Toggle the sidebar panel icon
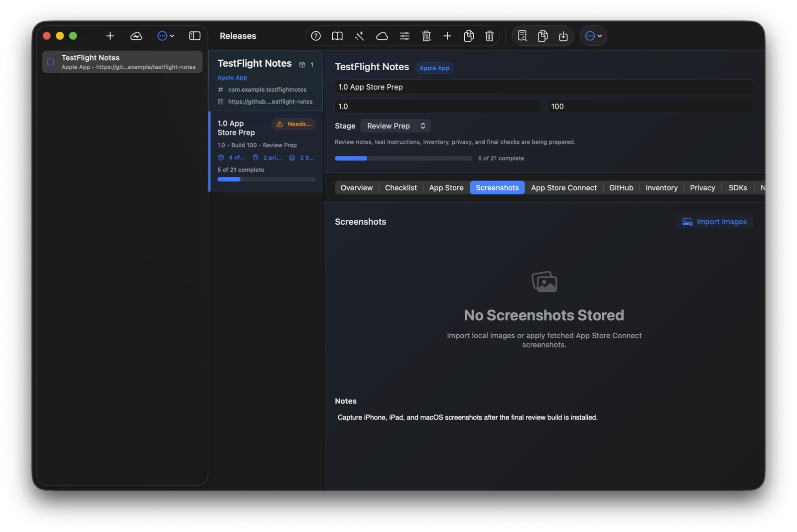Viewport: 797px width, 532px height. (x=195, y=36)
